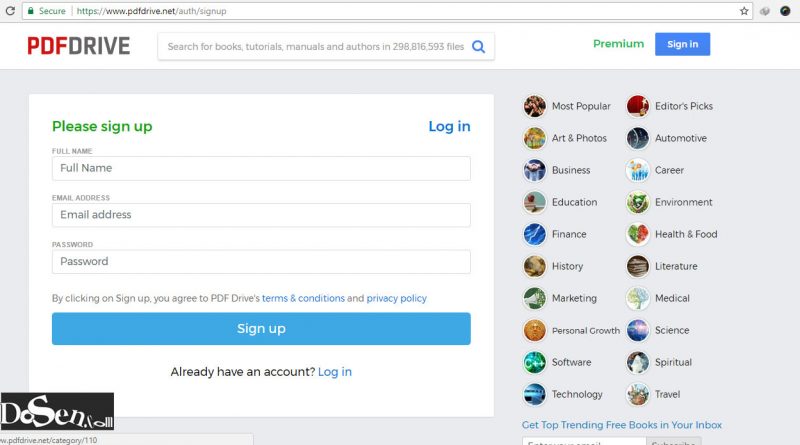
Task: Open the privacy policy link
Action: [396, 298]
